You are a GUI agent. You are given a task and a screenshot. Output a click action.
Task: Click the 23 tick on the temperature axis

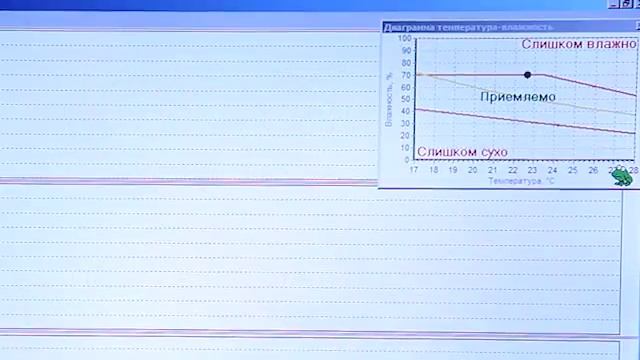point(532,170)
